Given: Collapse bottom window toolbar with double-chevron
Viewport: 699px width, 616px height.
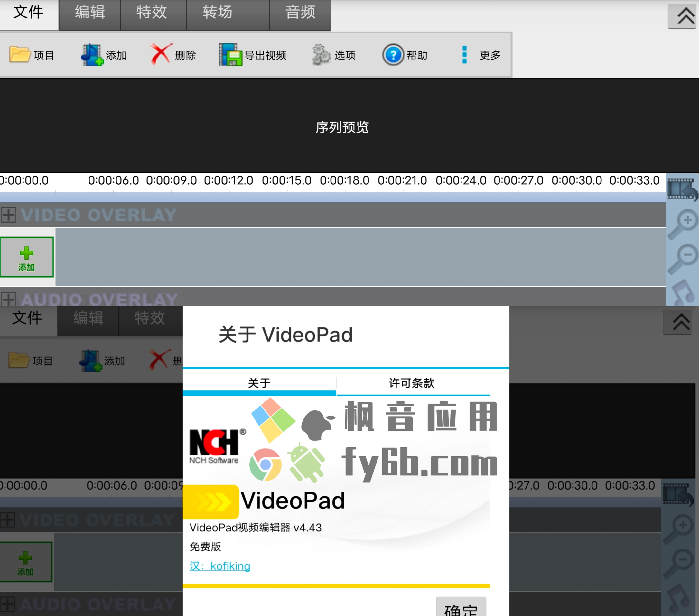Looking at the screenshot, I should point(678,322).
